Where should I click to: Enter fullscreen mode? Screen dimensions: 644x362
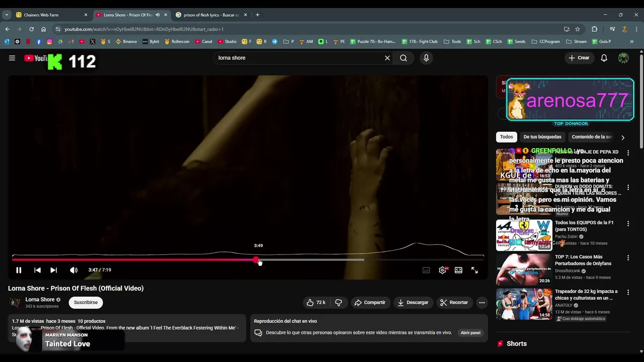(x=474, y=270)
